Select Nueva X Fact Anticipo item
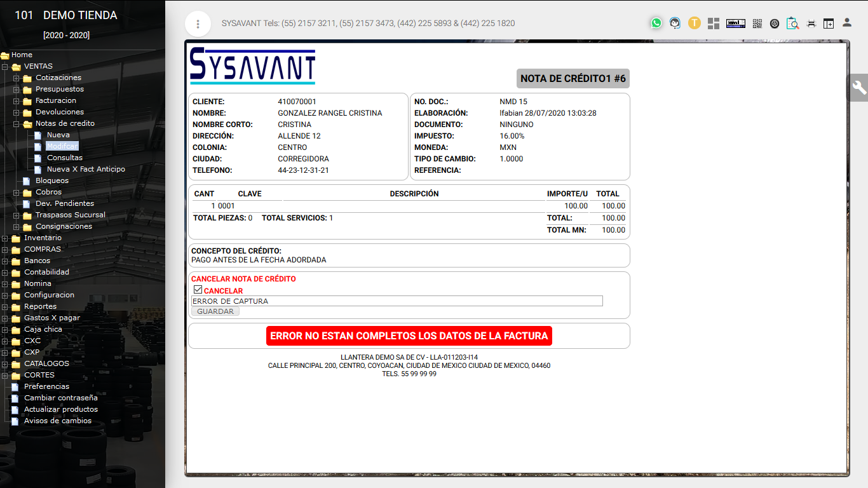The height and width of the screenshot is (488, 868). point(86,169)
